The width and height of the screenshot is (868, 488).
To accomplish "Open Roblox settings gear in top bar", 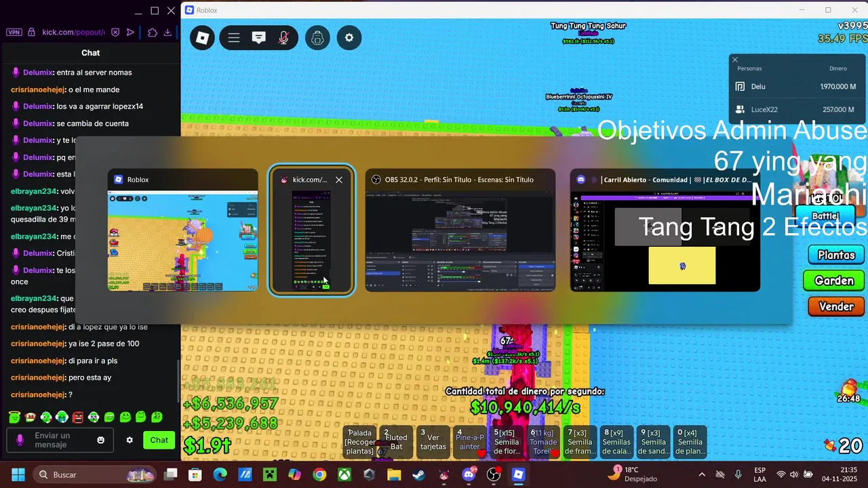I will (349, 38).
